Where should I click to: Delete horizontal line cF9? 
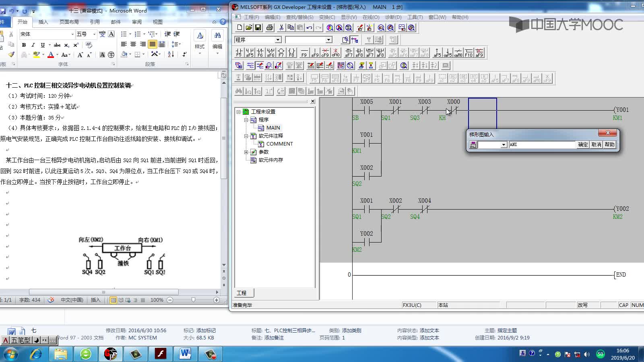pos(325,53)
